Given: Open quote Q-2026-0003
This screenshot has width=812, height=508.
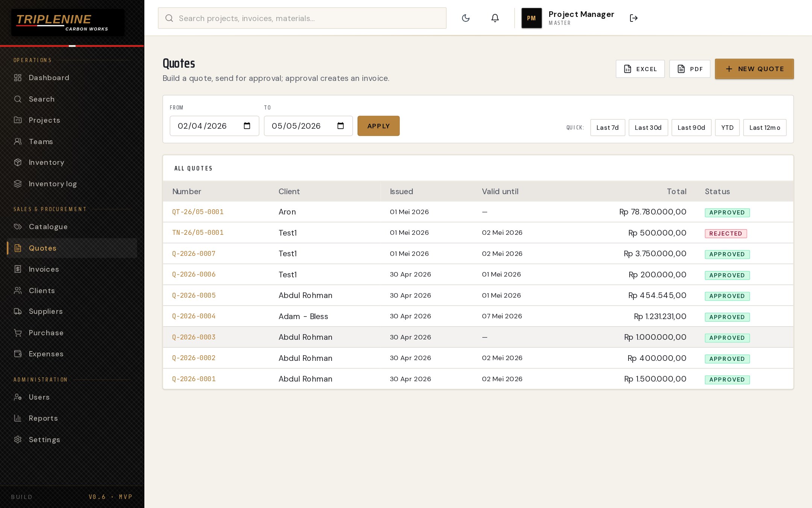Looking at the screenshot, I should click(x=194, y=337).
